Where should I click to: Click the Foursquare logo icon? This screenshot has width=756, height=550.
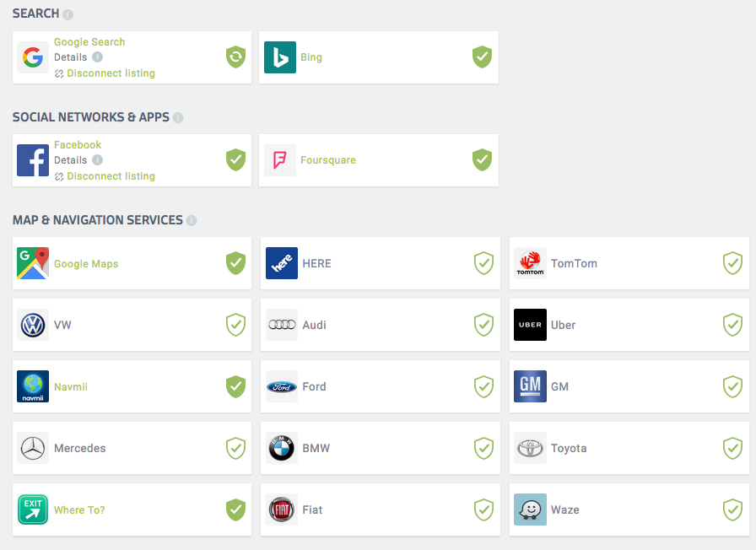(x=280, y=160)
